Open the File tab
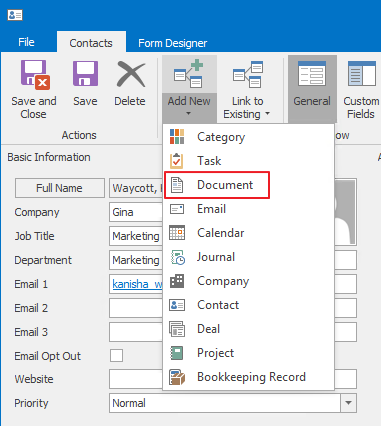Image resolution: width=381 pixels, height=426 pixels. tap(26, 42)
